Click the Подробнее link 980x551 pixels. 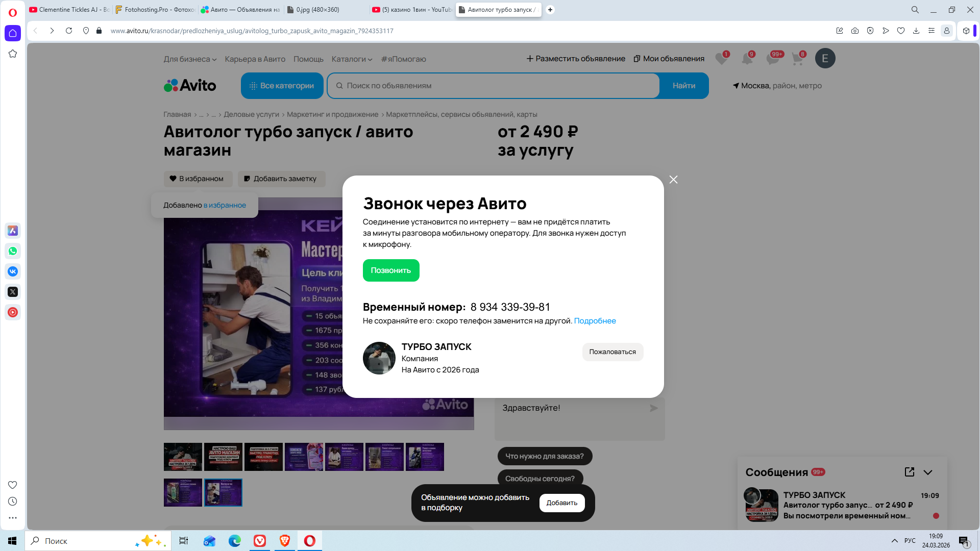pos(595,321)
